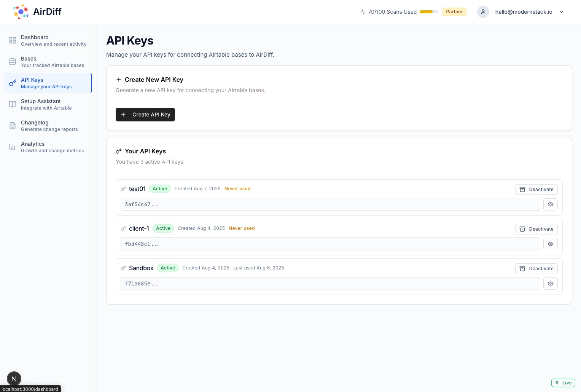
Task: Click the Active badge on client-1
Action: pyautogui.click(x=163, y=228)
